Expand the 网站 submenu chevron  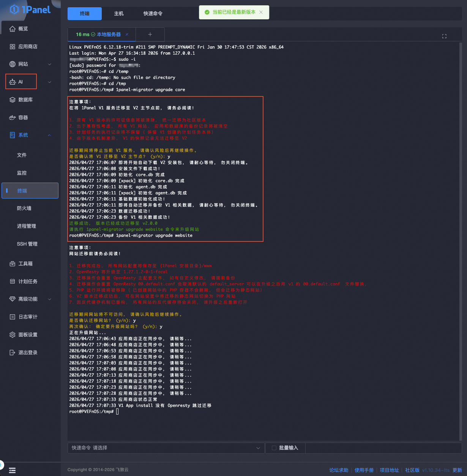tap(49, 65)
